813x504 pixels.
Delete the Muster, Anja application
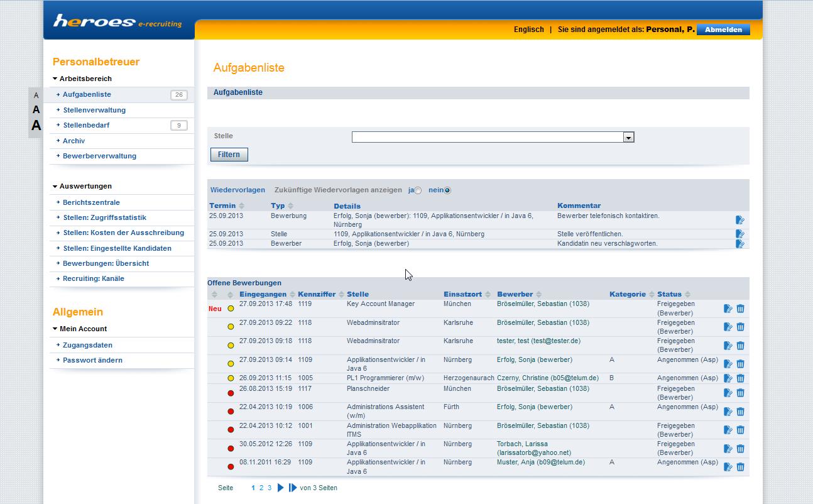[740, 467]
